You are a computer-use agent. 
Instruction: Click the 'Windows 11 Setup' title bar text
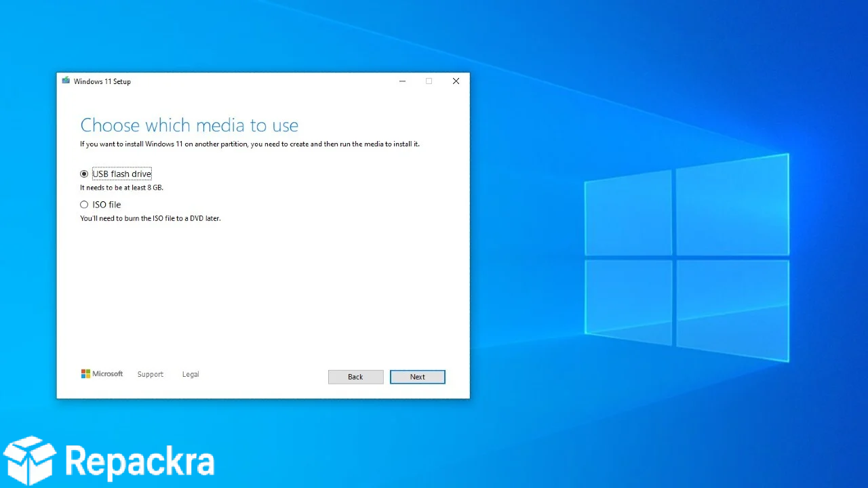[102, 81]
